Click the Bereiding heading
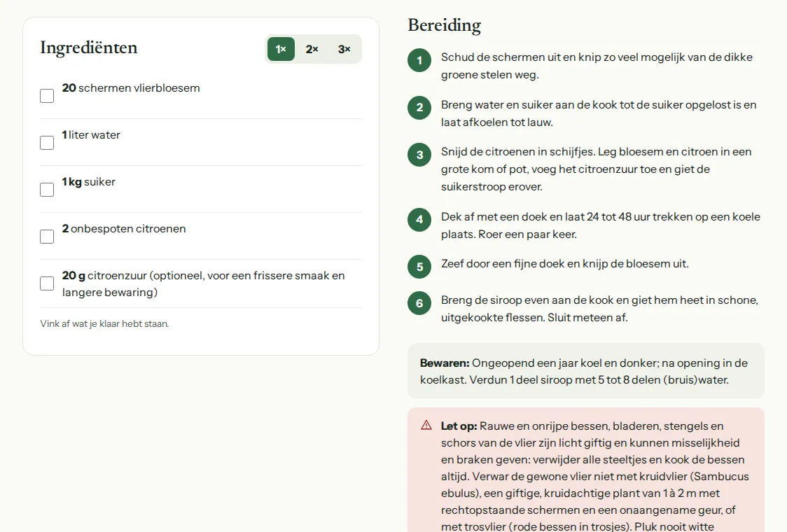 tap(444, 25)
